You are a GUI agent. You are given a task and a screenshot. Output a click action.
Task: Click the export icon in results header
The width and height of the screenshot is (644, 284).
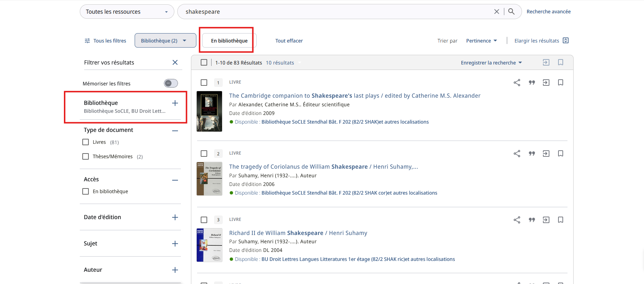[546, 62]
